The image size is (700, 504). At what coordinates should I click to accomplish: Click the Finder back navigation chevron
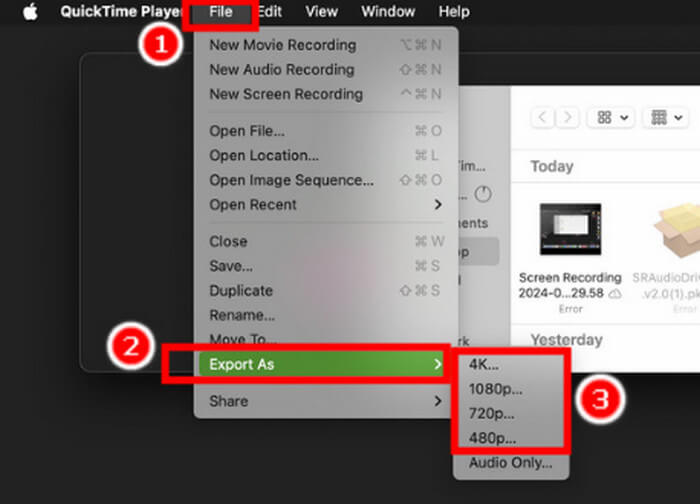click(x=543, y=117)
